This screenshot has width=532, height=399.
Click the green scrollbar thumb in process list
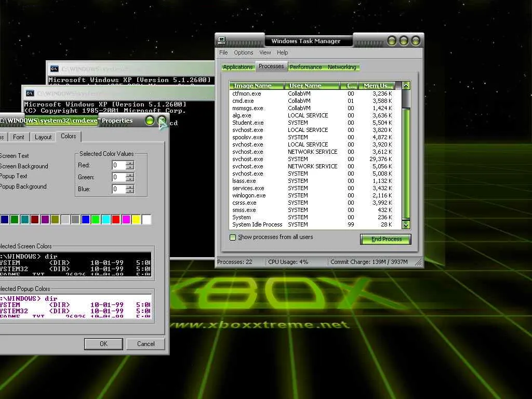click(x=406, y=163)
